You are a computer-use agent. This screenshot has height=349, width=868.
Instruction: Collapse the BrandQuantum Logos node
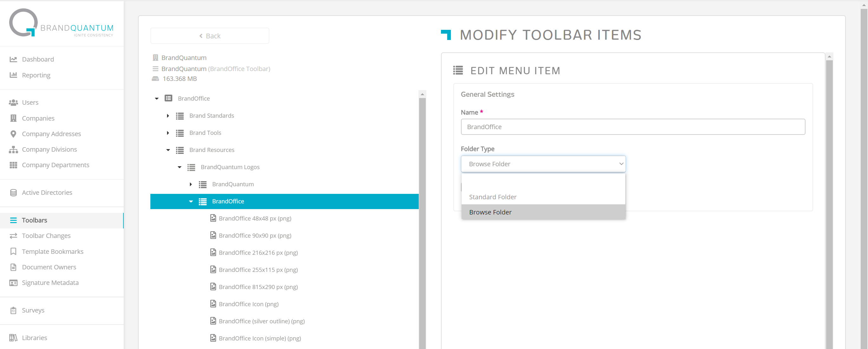coord(179,167)
